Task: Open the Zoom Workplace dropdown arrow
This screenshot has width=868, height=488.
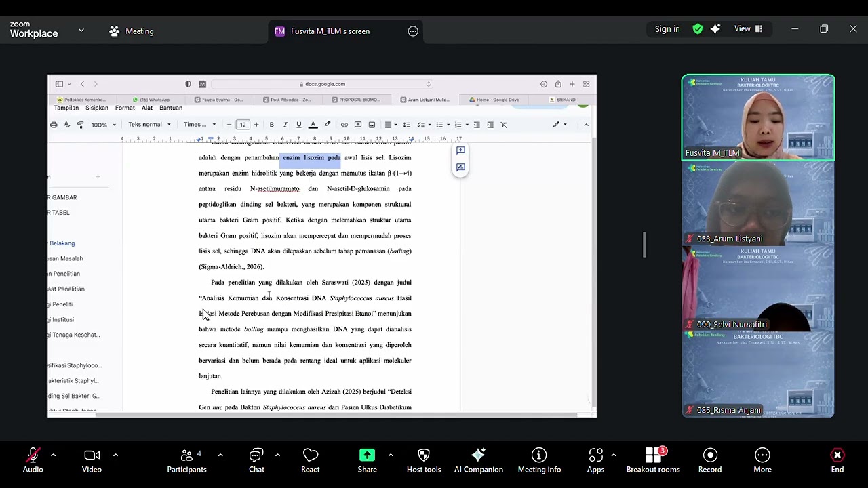Action: [x=81, y=30]
